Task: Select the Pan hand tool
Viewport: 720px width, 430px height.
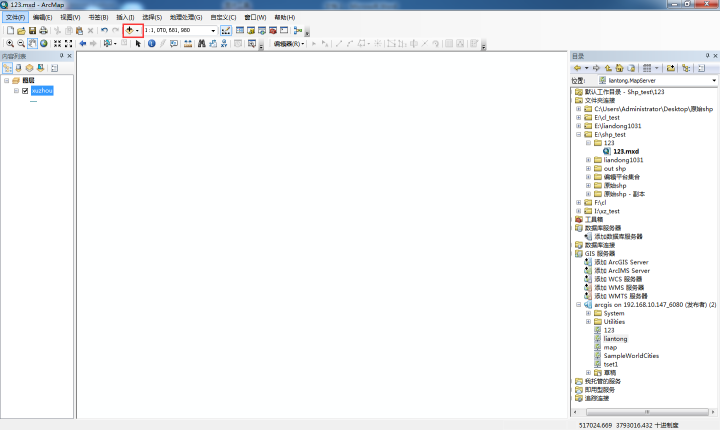Action: [x=32, y=44]
